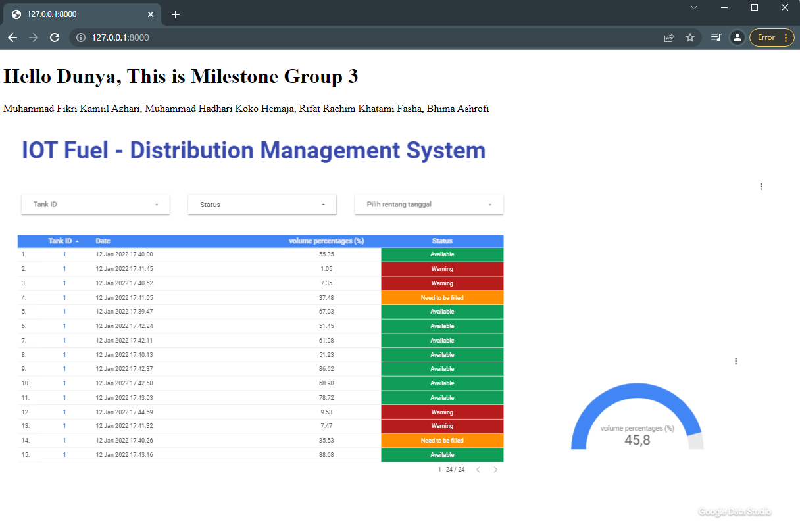Click the pagination text 1 - 24 / 24
The height and width of the screenshot is (532, 800).
[451, 470]
